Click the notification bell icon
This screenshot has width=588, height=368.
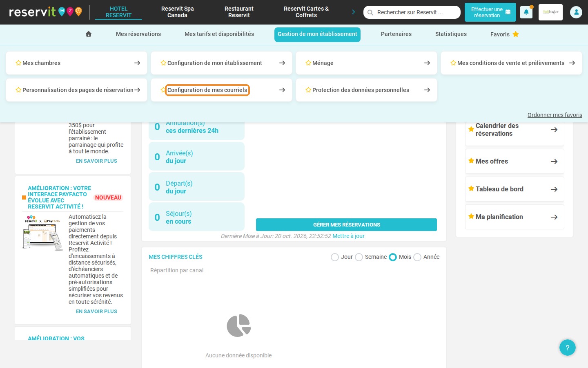click(526, 12)
